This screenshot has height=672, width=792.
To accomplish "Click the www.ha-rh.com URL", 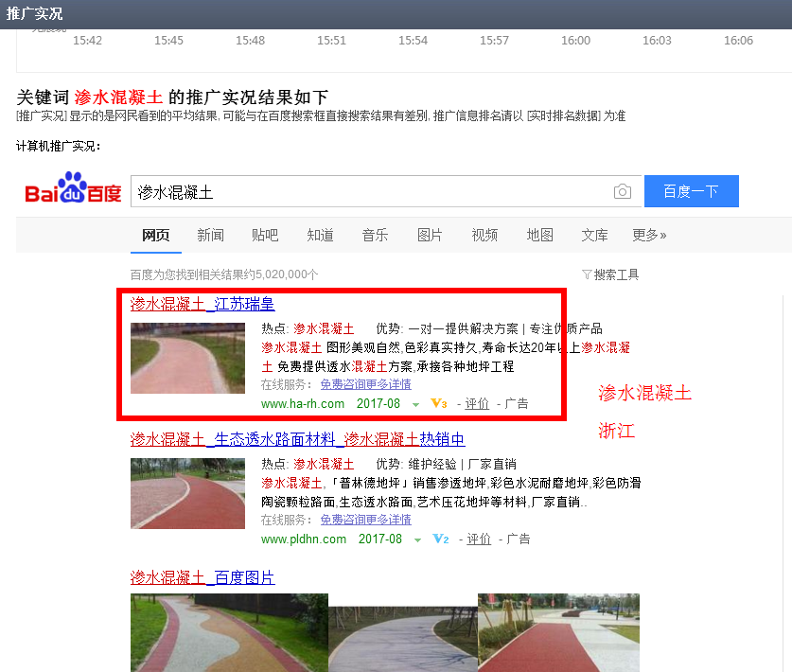I will point(303,404).
